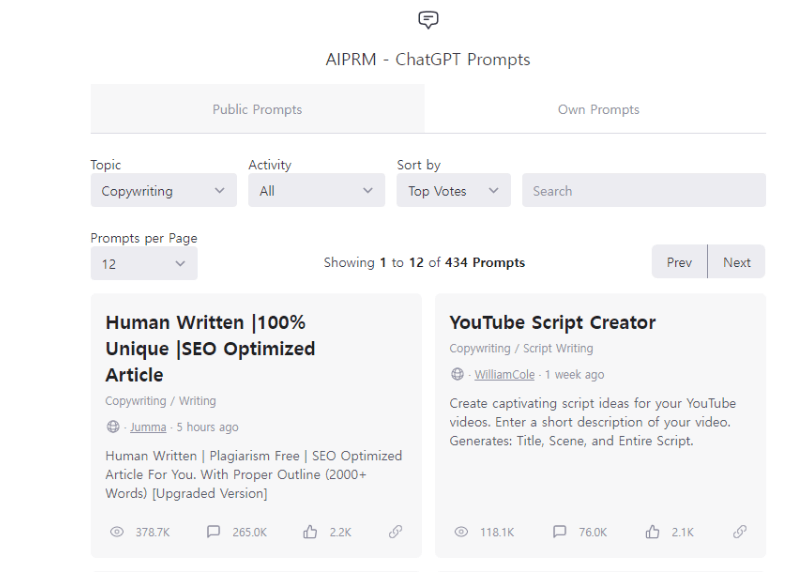
Task: Open the Activity dropdown showing All
Action: point(317,191)
